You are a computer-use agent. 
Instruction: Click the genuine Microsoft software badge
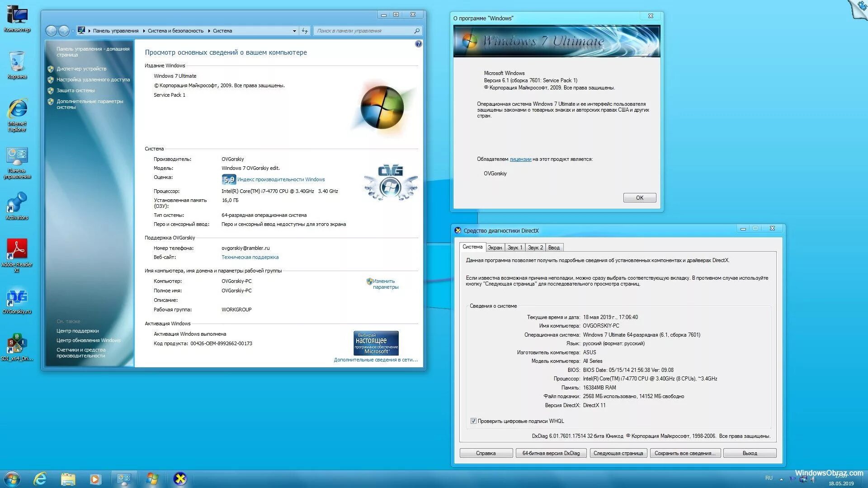[x=376, y=343]
